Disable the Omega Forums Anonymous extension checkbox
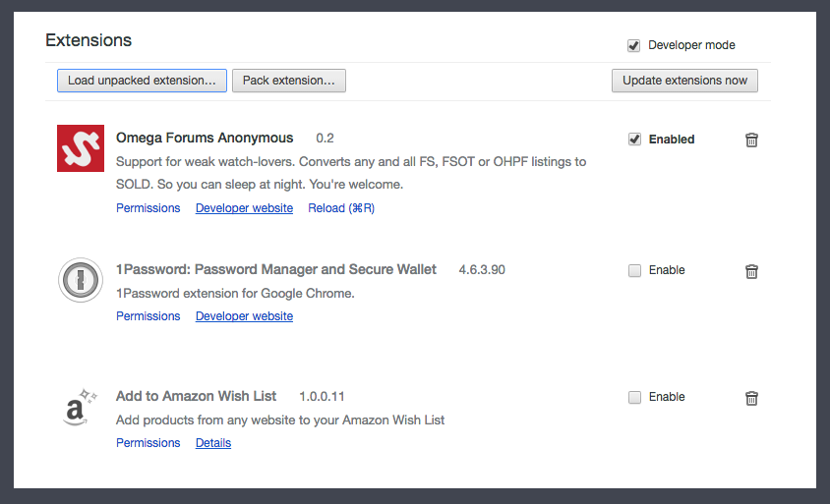 [x=634, y=140]
